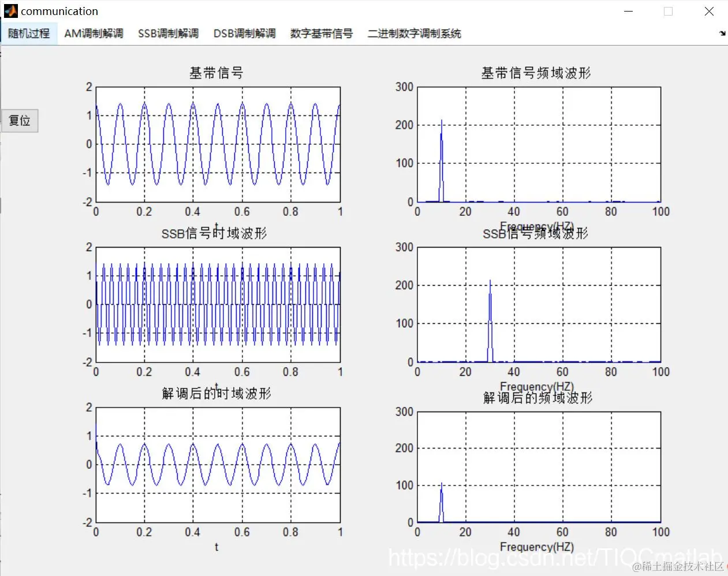Click the title text SSB信号时域波形

click(214, 233)
